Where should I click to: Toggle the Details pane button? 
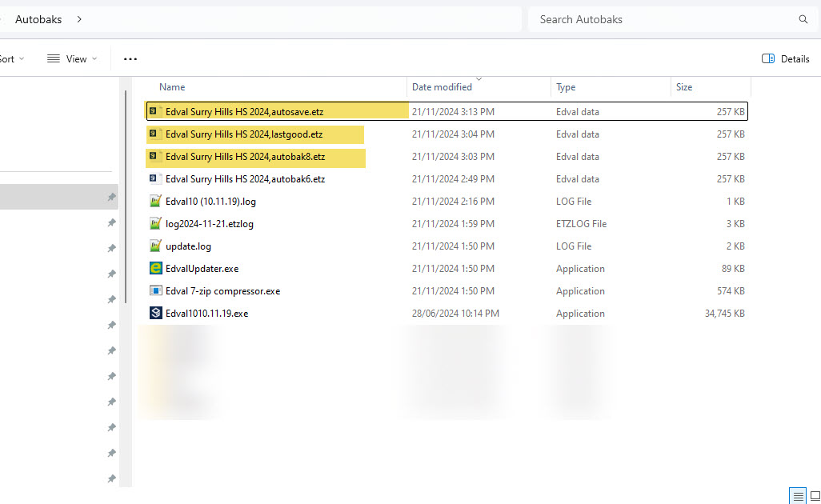(786, 58)
